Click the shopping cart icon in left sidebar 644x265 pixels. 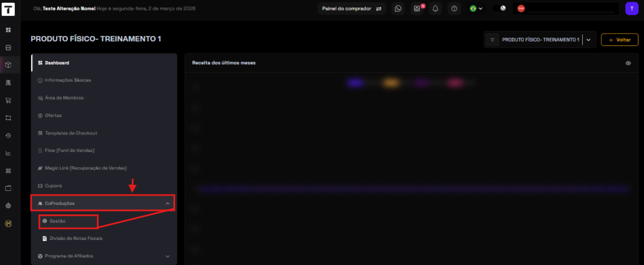point(8,101)
